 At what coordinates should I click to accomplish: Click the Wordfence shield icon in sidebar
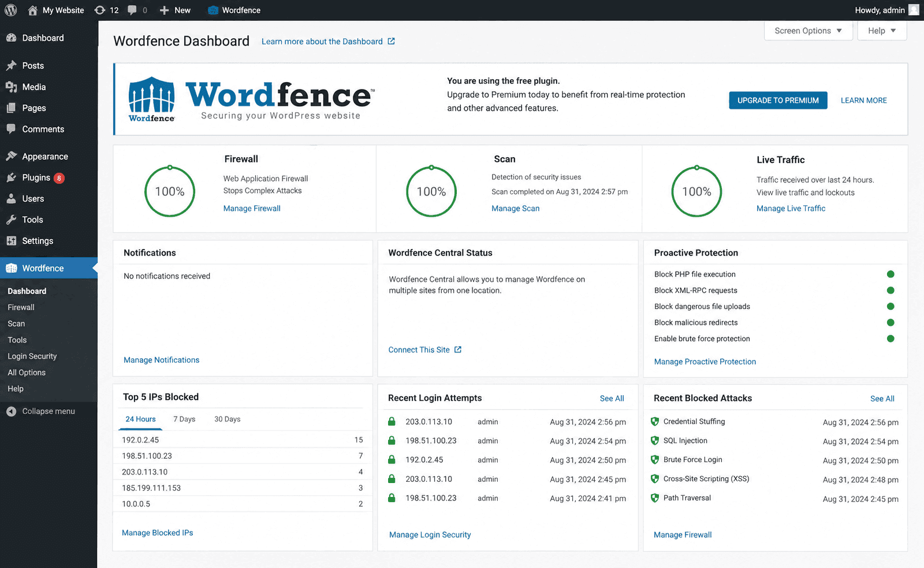click(x=11, y=268)
